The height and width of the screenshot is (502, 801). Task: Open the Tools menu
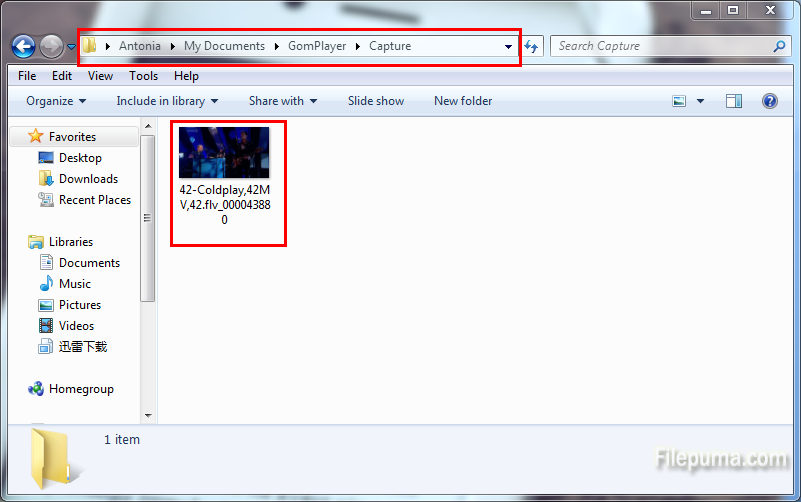pos(143,76)
